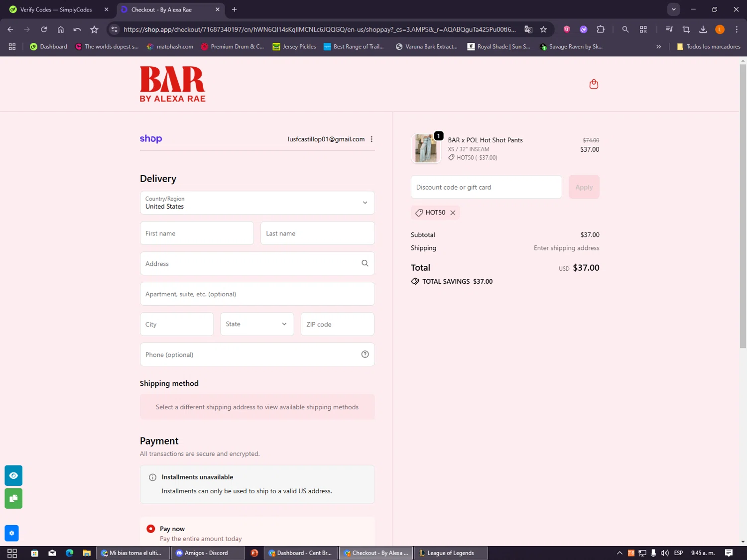Image resolution: width=747 pixels, height=560 pixels.
Task: Open the State dropdown
Action: (x=257, y=324)
